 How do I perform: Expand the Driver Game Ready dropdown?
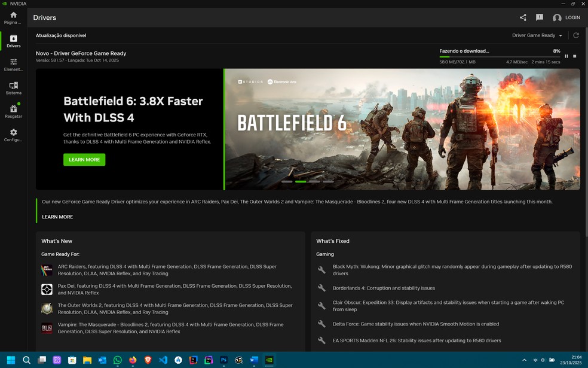coord(537,35)
